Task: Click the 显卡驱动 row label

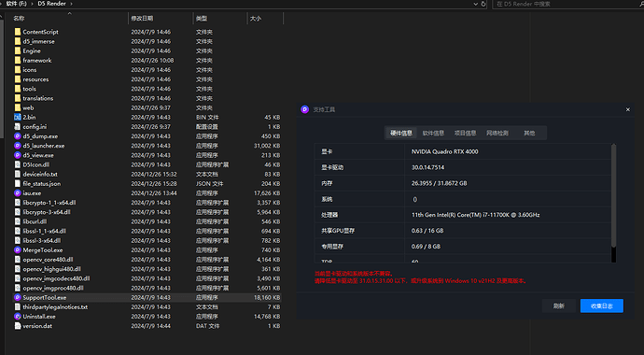Action: [332, 167]
